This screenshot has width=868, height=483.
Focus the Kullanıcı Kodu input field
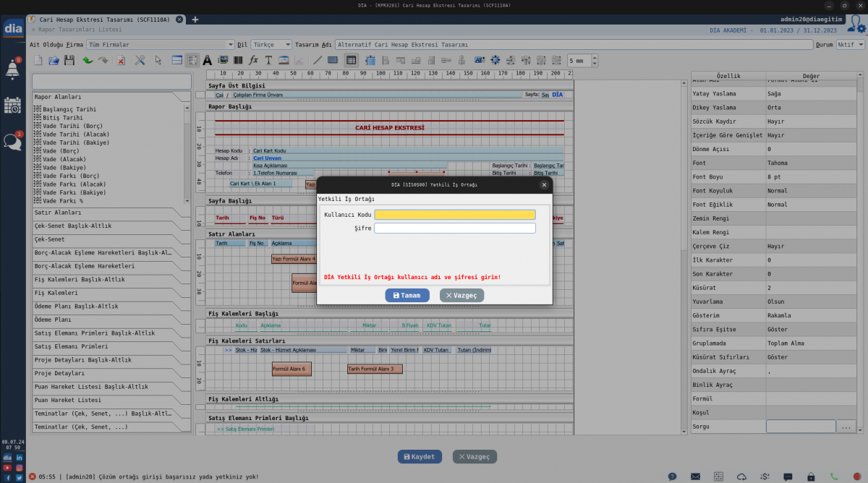point(455,215)
